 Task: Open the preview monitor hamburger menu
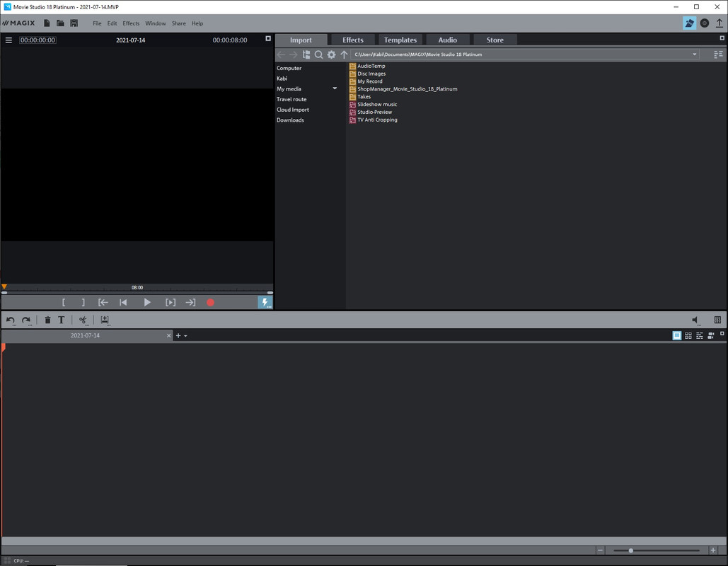click(8, 40)
